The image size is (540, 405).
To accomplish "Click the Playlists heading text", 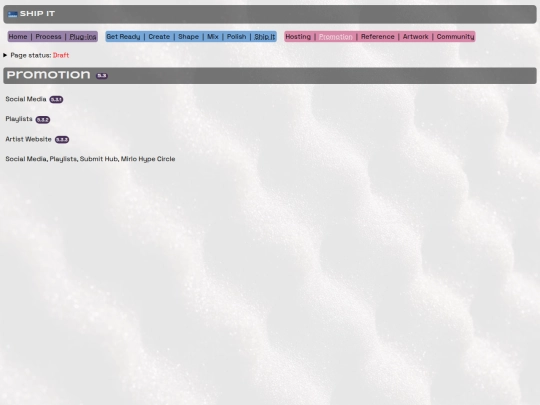I will pyautogui.click(x=19, y=119).
